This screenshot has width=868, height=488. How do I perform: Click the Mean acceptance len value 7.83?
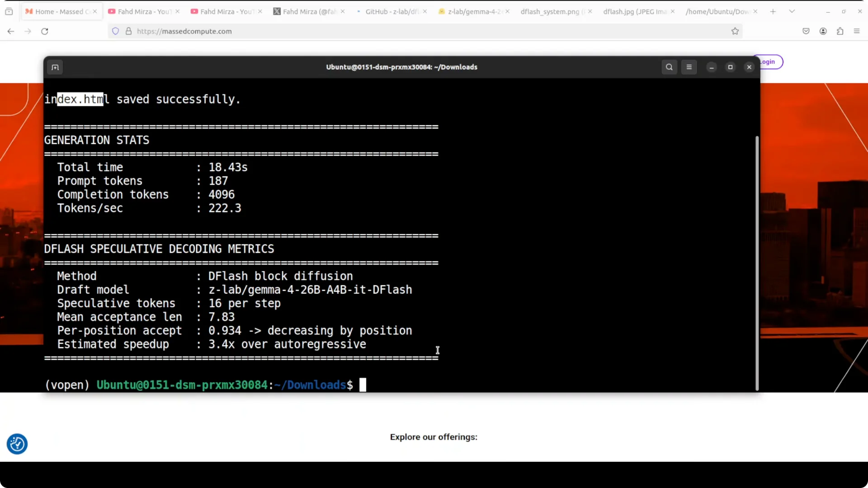[x=222, y=317]
